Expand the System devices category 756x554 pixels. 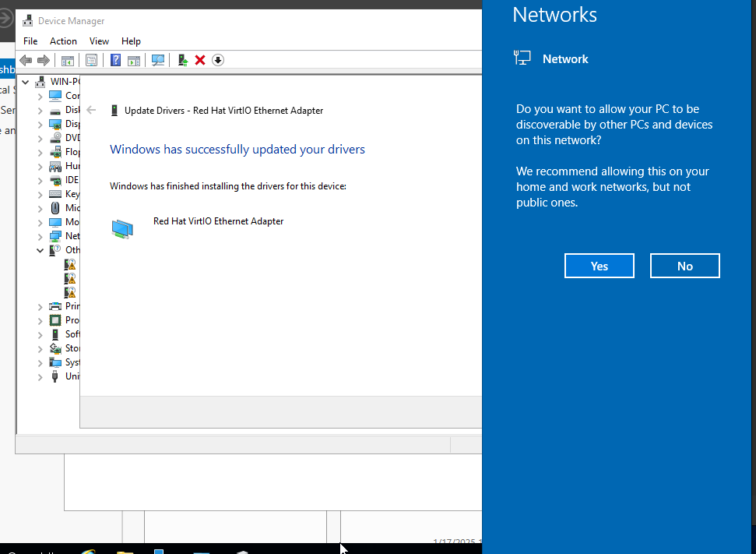[x=40, y=362]
